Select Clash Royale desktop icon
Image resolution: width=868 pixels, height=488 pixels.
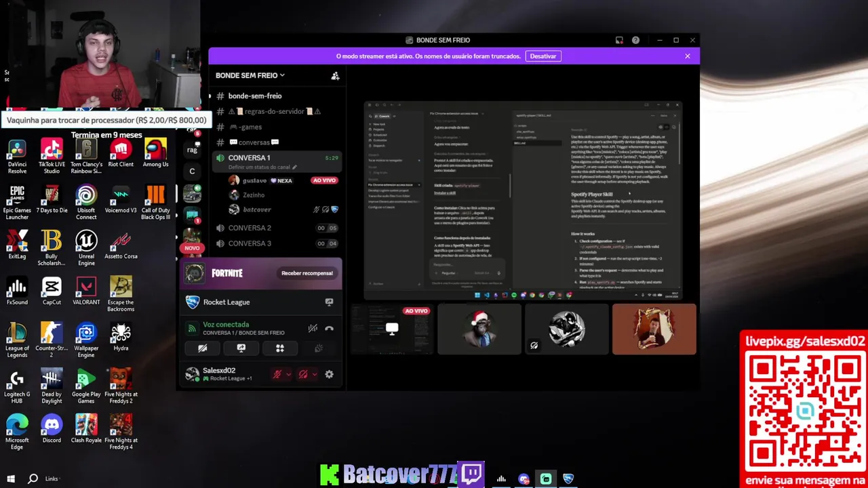(x=86, y=430)
